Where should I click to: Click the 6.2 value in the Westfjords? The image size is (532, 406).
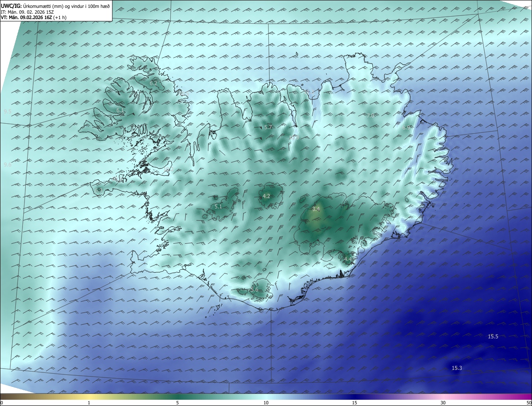pyautogui.click(x=153, y=83)
